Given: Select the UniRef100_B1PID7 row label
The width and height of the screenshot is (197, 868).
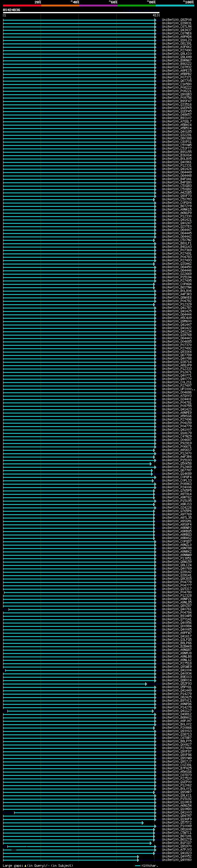Looking at the screenshot, I should coord(176,843).
